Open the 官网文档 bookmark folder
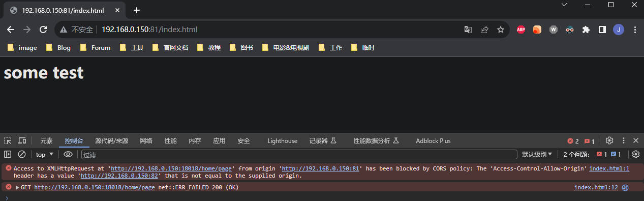644x201 pixels. [170, 48]
